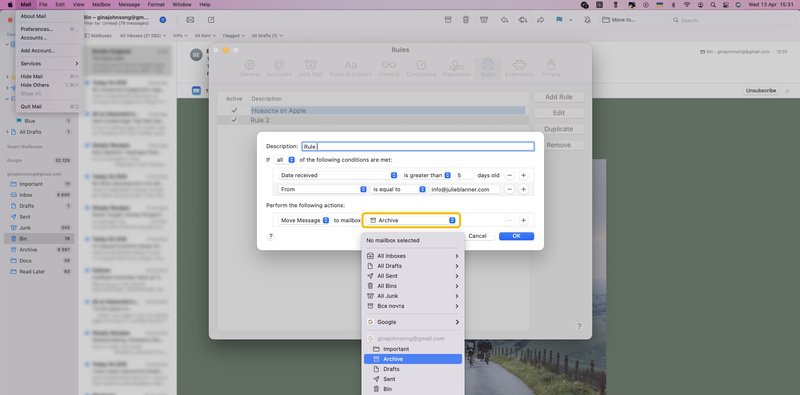Open the Date received condition dropdown
The width and height of the screenshot is (800, 395).
[x=338, y=175]
